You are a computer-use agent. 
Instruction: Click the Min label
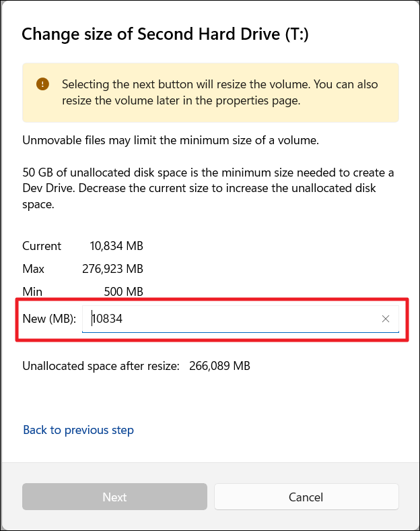pos(32,292)
